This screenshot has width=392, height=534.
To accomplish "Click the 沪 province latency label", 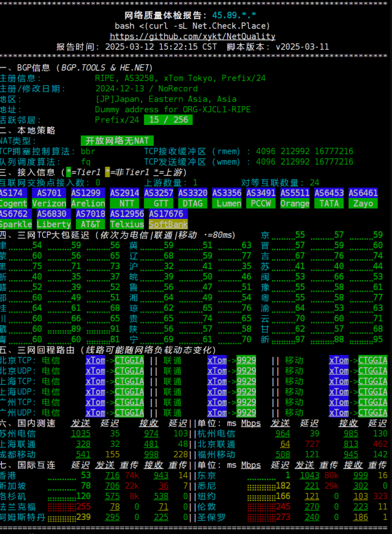I will tap(134, 266).
